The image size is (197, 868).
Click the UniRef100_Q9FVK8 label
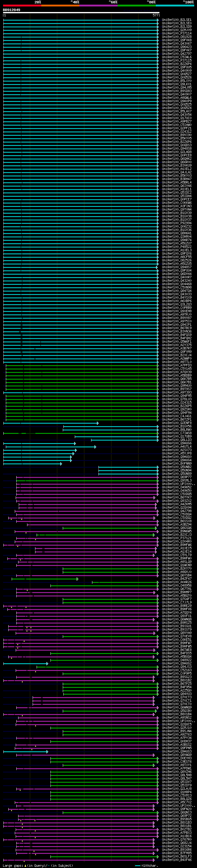pyautogui.click(x=176, y=40)
